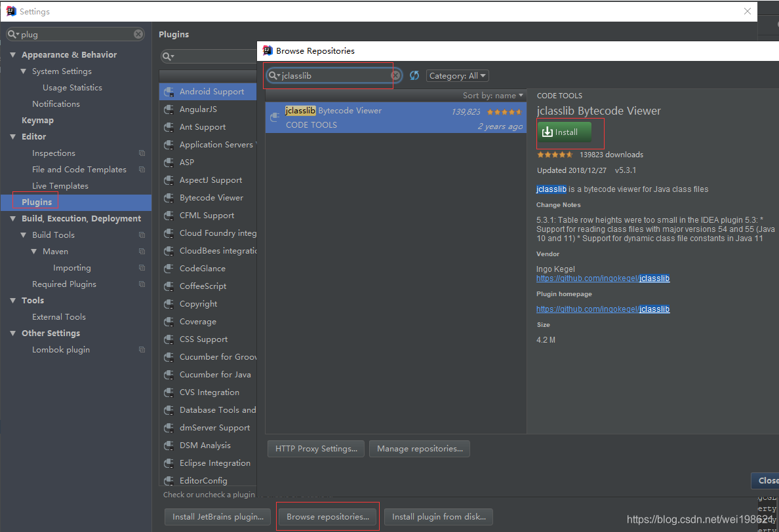Screen dimensions: 779x532
Task: Click the Browse Repositories window icon
Action: (x=268, y=50)
